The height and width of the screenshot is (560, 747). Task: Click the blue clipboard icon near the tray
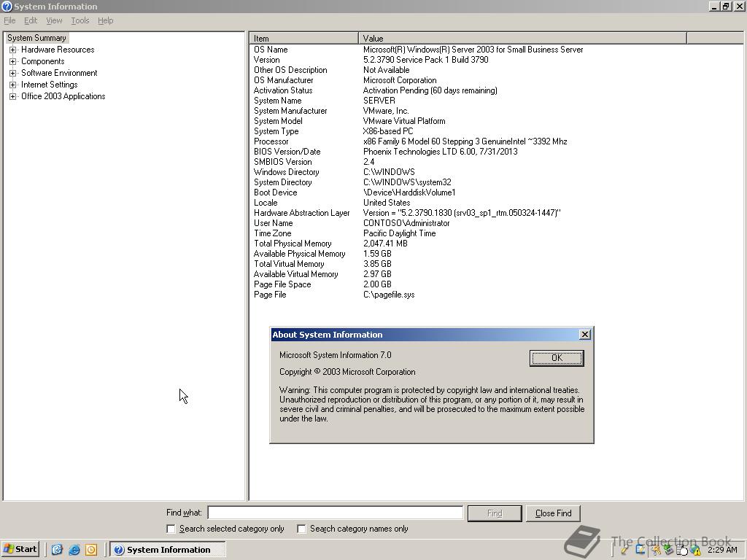pyautogui.click(x=640, y=550)
